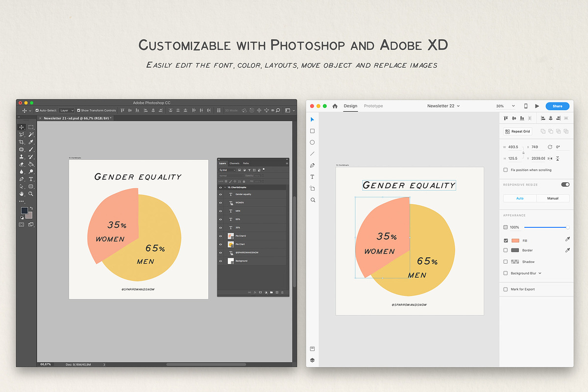
Task: Enable the Border checkbox in Appearance
Action: coord(506,250)
